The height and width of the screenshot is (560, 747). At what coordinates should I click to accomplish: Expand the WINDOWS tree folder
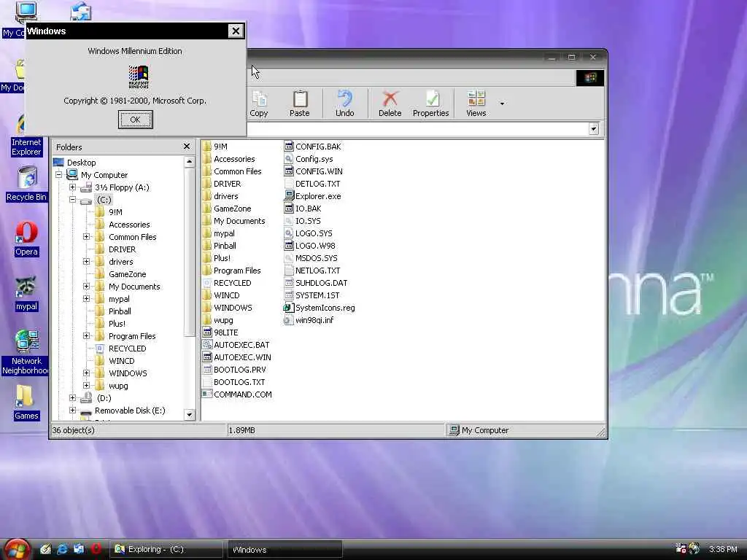[86, 373]
